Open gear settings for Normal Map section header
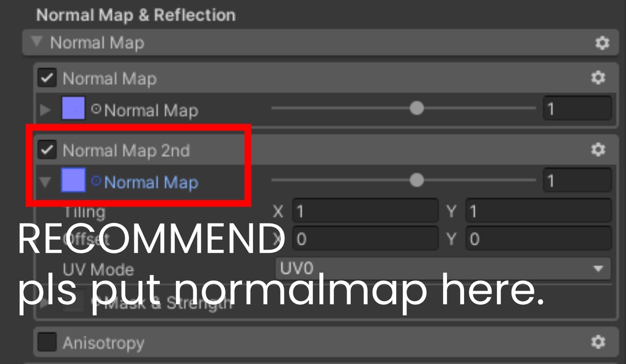Image resolution: width=626 pixels, height=364 pixels. point(602,43)
